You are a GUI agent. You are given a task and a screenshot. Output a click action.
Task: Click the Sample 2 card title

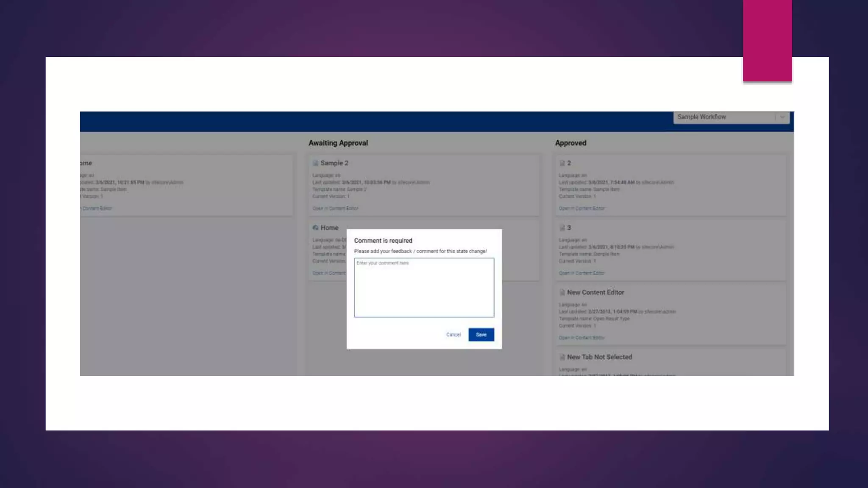click(x=334, y=163)
